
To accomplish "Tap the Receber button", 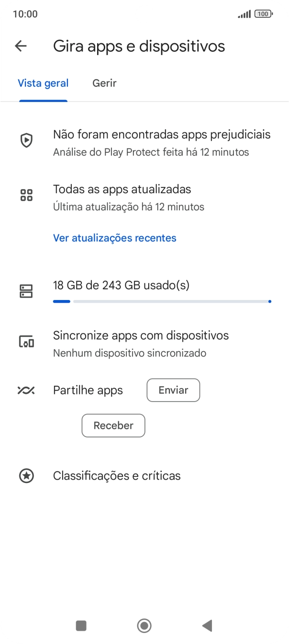I will click(113, 425).
